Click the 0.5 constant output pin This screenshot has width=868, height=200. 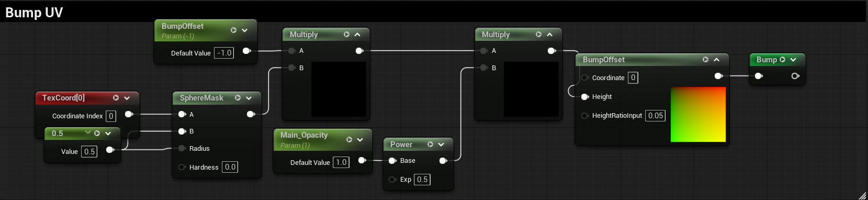(110, 150)
